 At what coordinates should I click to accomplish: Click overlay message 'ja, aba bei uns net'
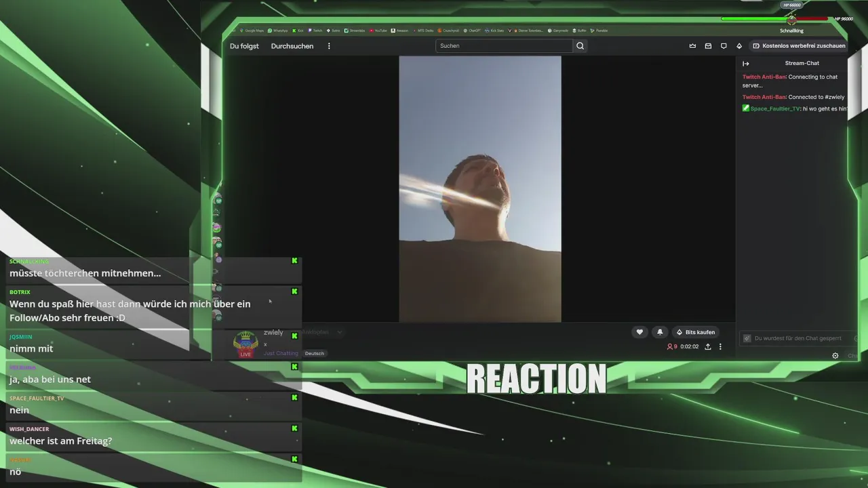pos(50,380)
